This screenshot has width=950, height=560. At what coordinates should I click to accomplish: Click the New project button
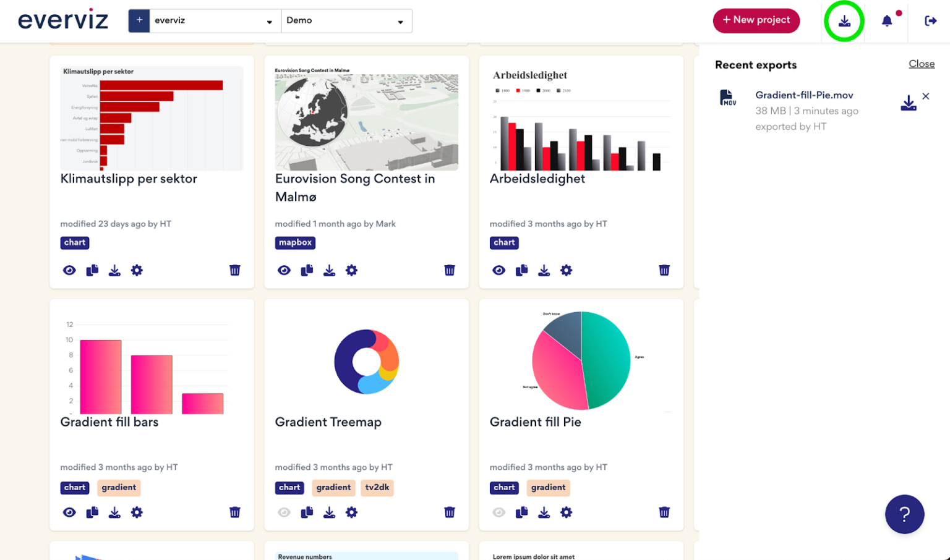(756, 20)
